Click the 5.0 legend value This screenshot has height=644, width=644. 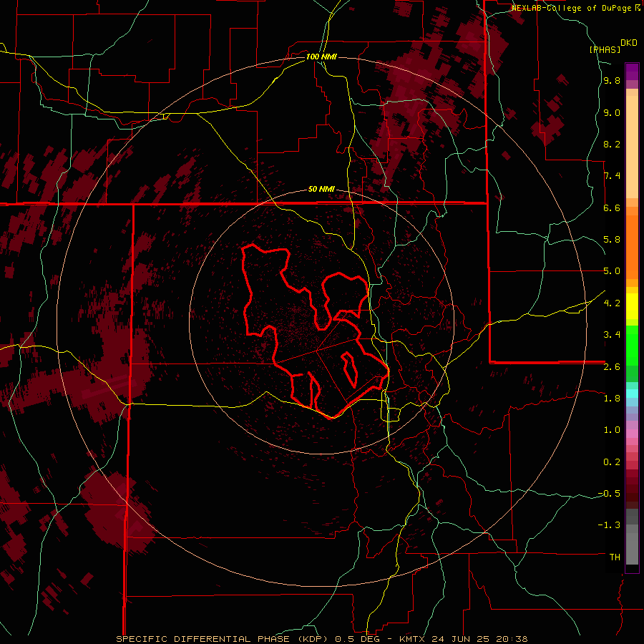(x=612, y=271)
